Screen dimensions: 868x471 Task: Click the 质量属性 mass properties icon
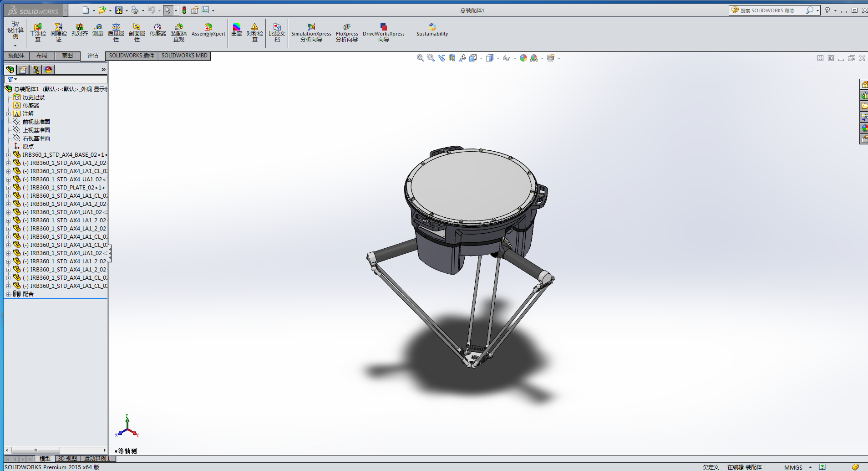(x=116, y=32)
